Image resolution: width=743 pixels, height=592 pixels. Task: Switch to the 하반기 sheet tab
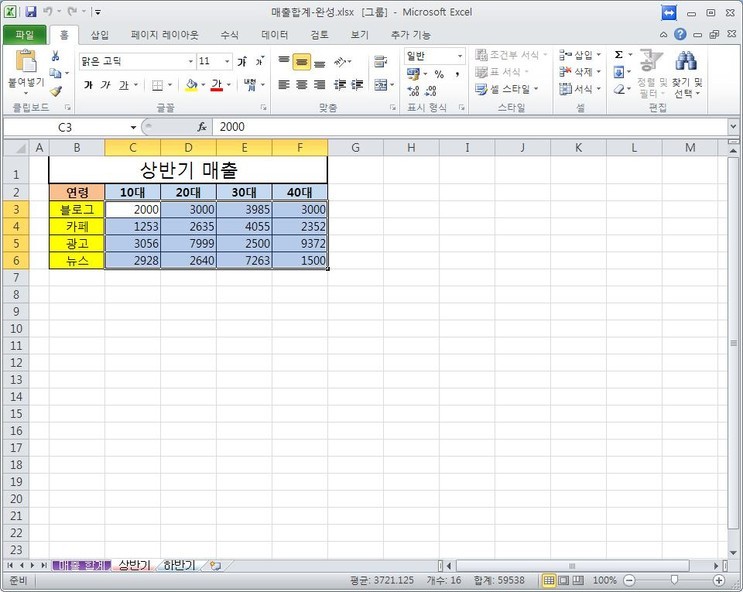click(x=179, y=565)
